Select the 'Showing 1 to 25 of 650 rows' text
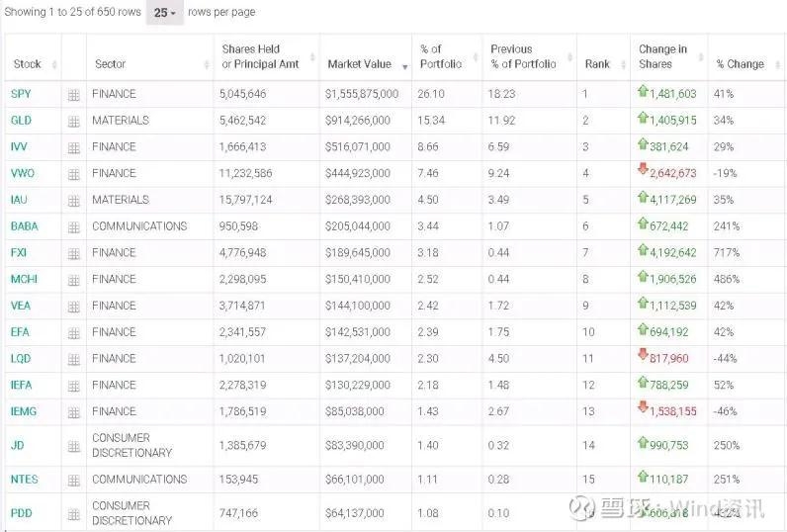This screenshot has height=532, width=787. [72, 12]
